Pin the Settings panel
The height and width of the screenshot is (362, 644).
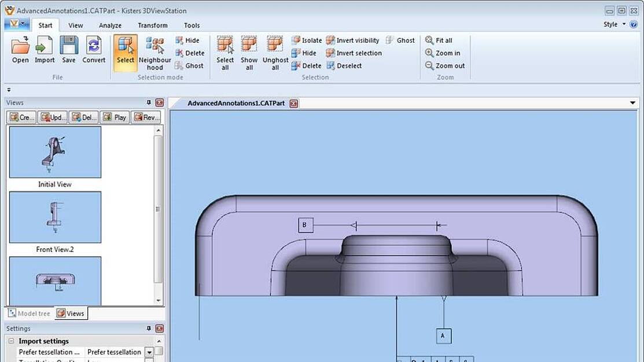click(149, 328)
